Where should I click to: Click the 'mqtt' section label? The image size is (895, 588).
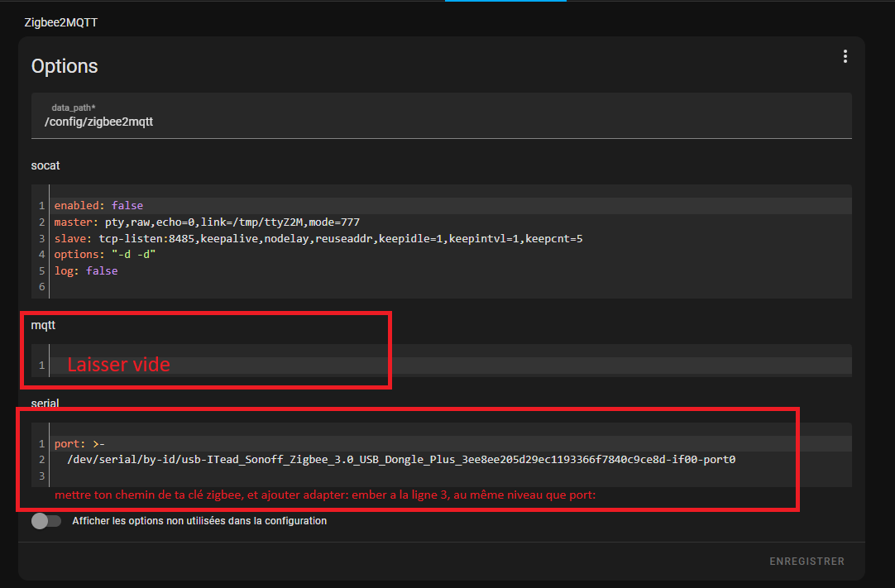click(x=43, y=326)
